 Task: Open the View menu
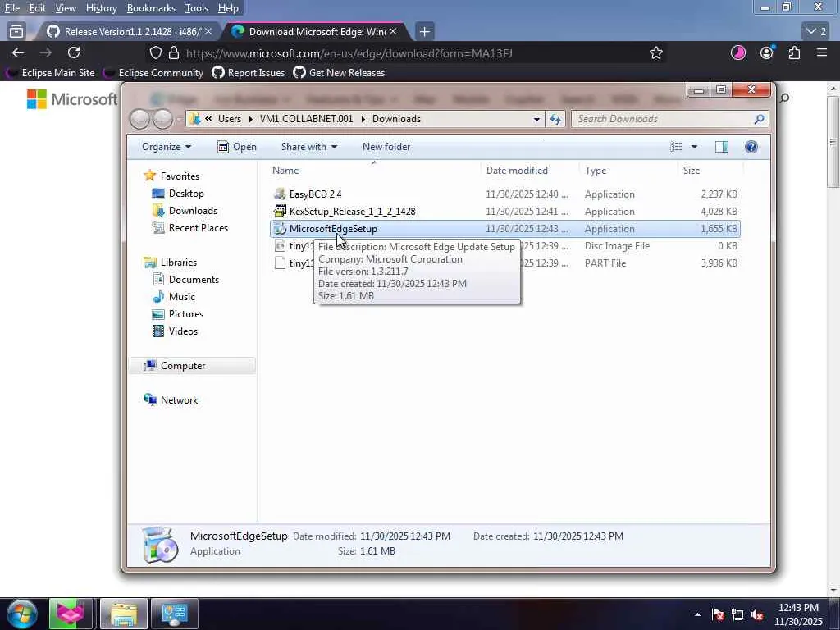pos(66,8)
